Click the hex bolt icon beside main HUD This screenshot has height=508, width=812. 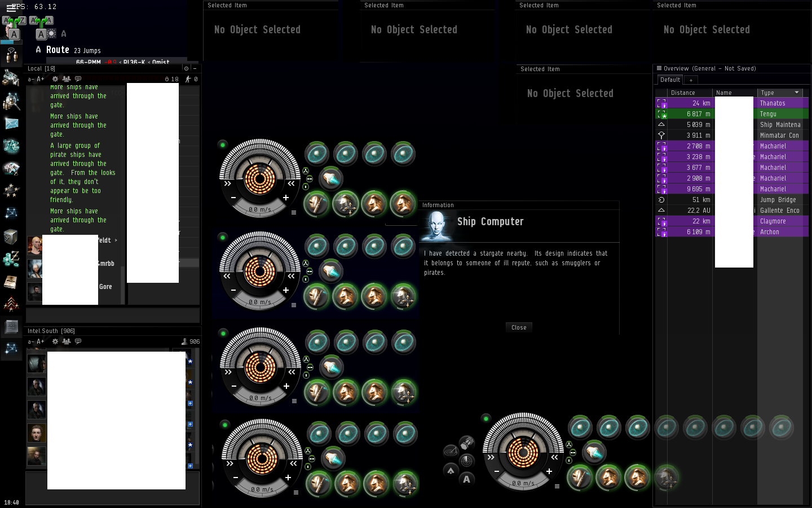466,443
